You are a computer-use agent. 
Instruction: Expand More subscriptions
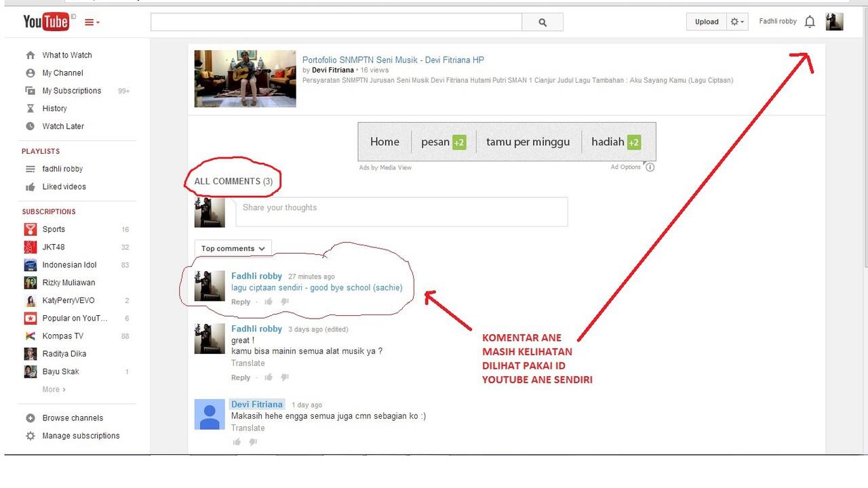point(54,390)
